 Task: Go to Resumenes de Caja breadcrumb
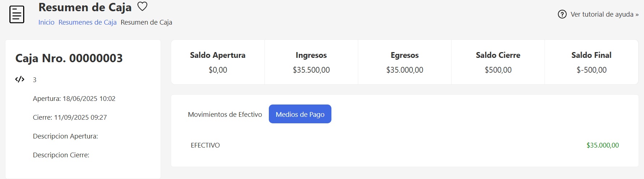point(87,22)
